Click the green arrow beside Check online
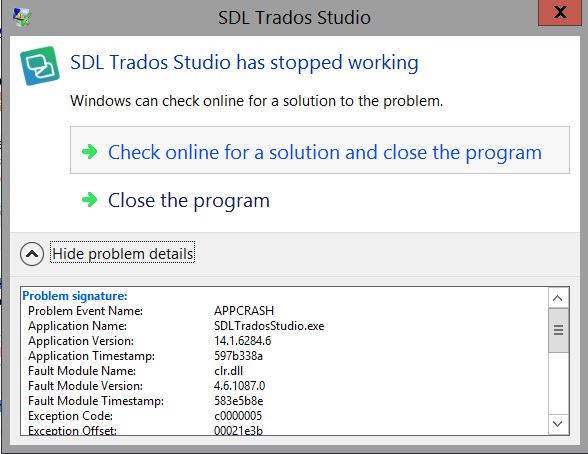 [89, 152]
